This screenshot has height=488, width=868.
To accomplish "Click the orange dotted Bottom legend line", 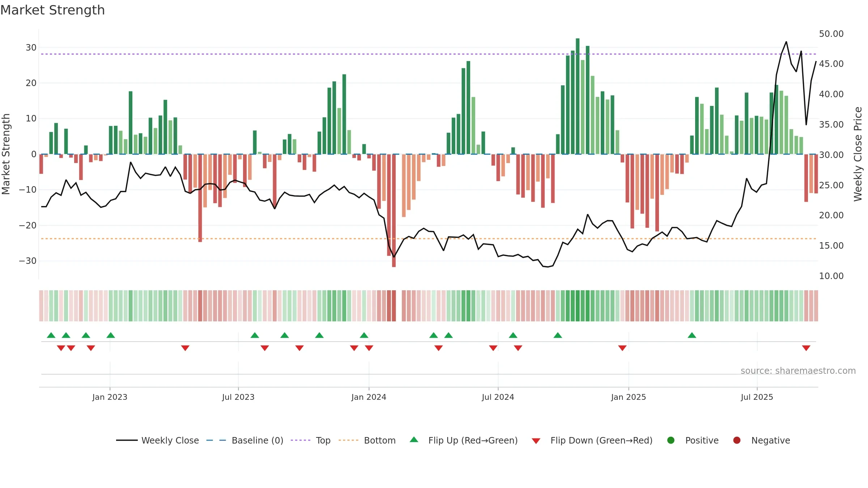I will pos(349,440).
